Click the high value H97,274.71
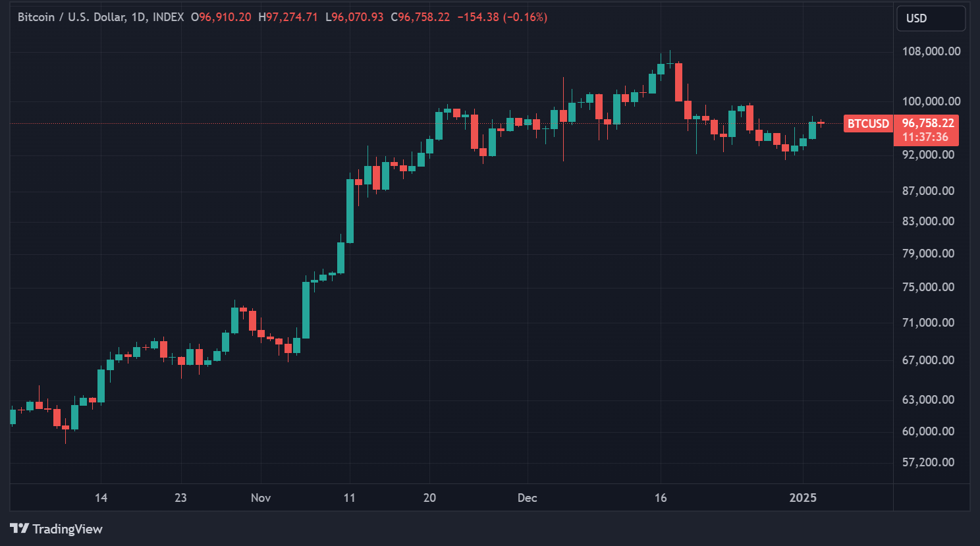 tap(288, 17)
